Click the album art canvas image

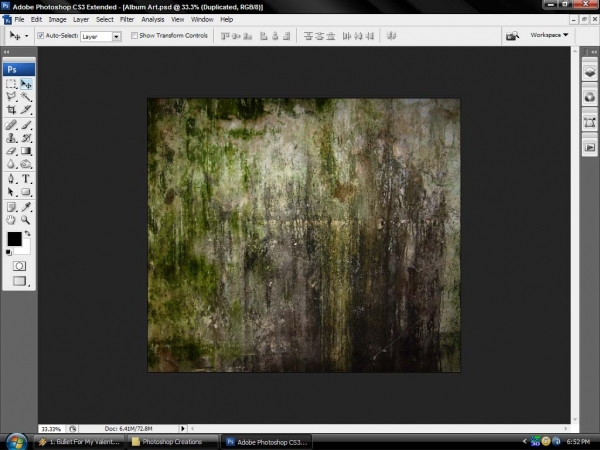click(304, 235)
